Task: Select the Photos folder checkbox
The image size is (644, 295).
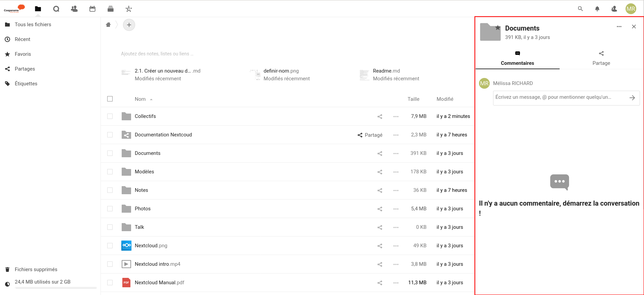Action: click(110, 209)
